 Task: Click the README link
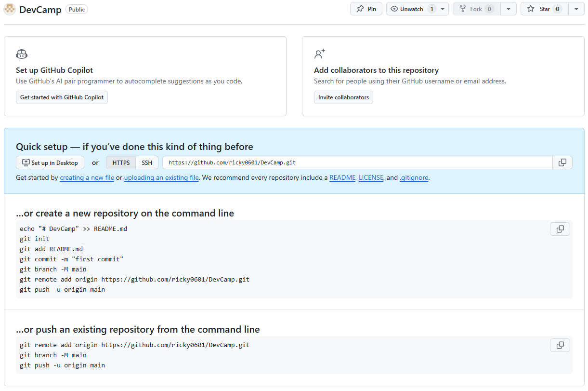tap(342, 177)
